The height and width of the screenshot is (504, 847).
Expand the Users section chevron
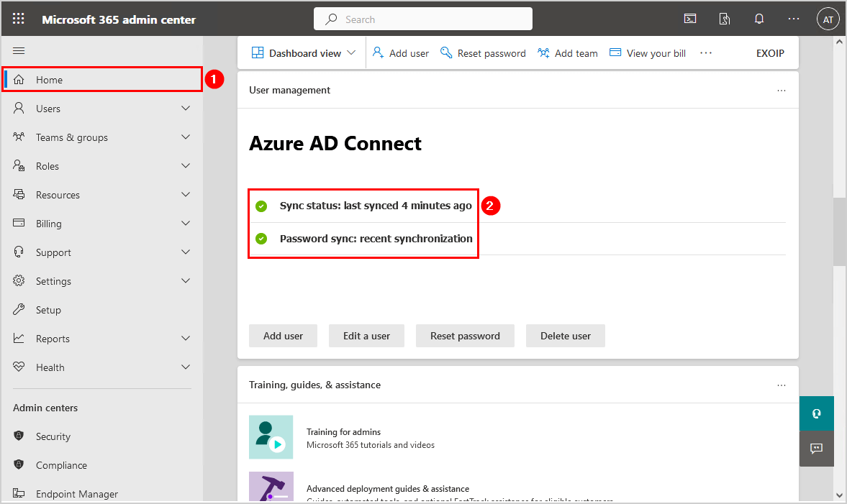[x=186, y=109]
